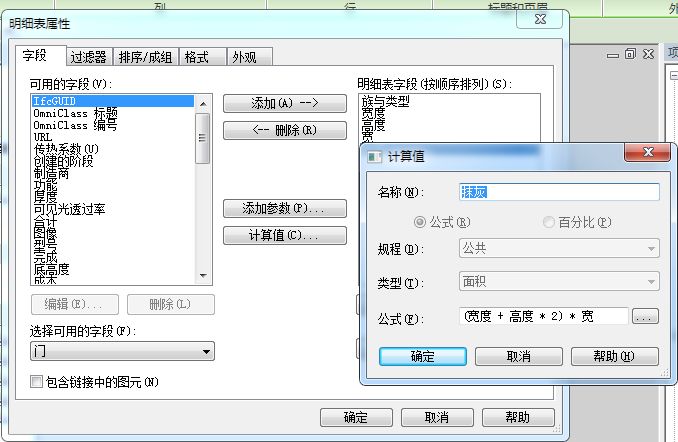Click the 计算值(C)... button
This screenshot has width=678, height=442.
(285, 235)
